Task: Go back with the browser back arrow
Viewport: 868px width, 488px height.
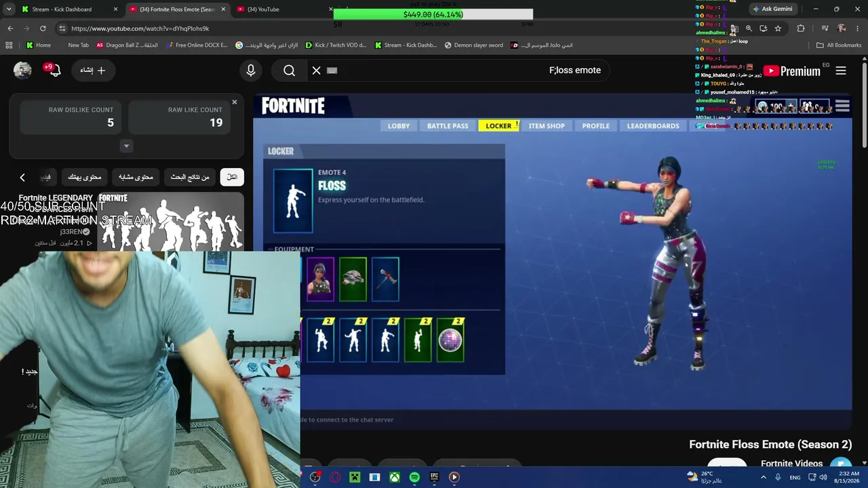Action: [x=10, y=28]
